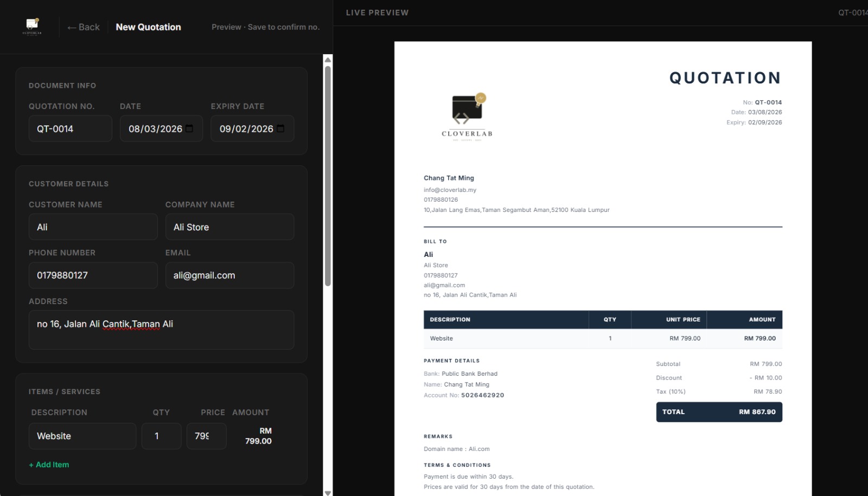868x496 pixels.
Task: Click account number 5026462920
Action: pyautogui.click(x=483, y=395)
